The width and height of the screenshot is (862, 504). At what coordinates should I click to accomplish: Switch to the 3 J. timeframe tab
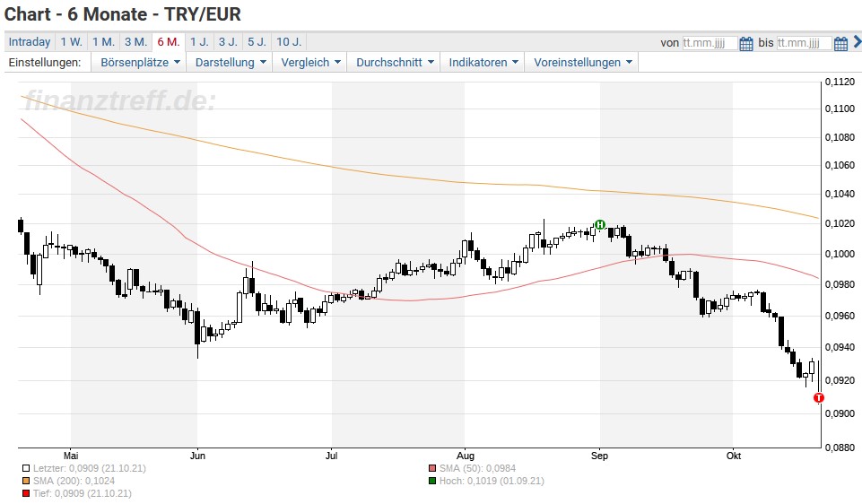coord(228,42)
